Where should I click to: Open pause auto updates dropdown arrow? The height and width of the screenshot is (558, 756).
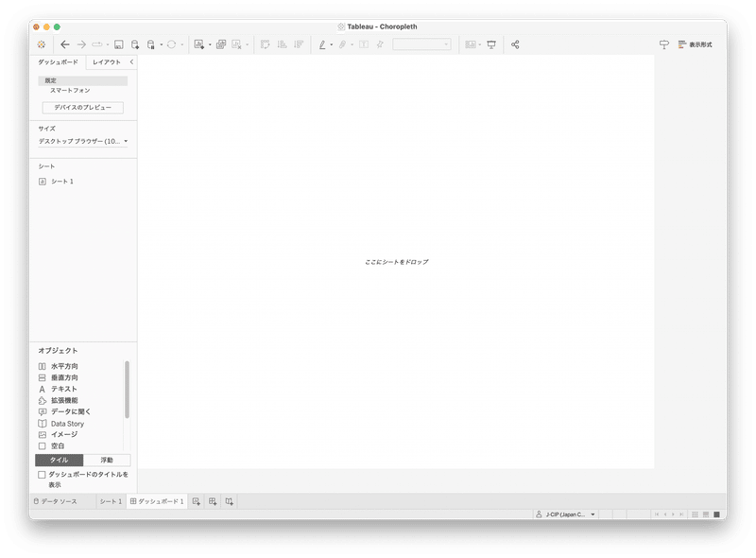(161, 44)
